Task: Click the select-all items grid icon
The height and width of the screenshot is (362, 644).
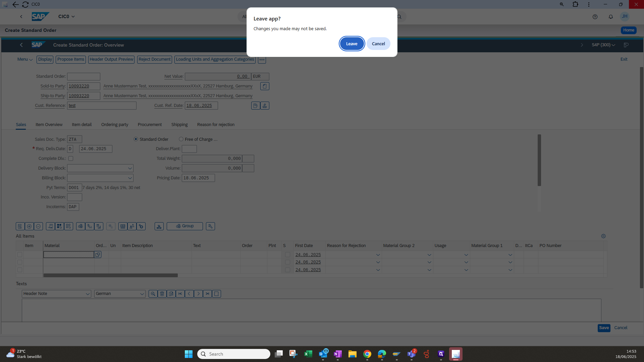Action: pyautogui.click(x=59, y=227)
